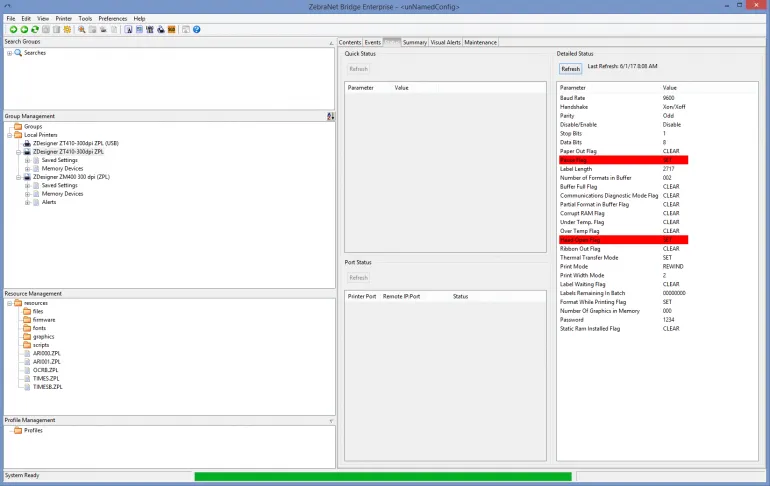Click the ZT410-300dpi ZPL (USB) printer icon
The image size is (770, 486).
pos(28,143)
